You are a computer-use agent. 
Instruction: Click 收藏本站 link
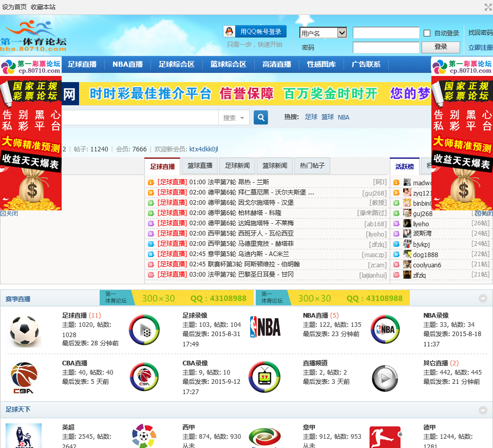[43, 7]
